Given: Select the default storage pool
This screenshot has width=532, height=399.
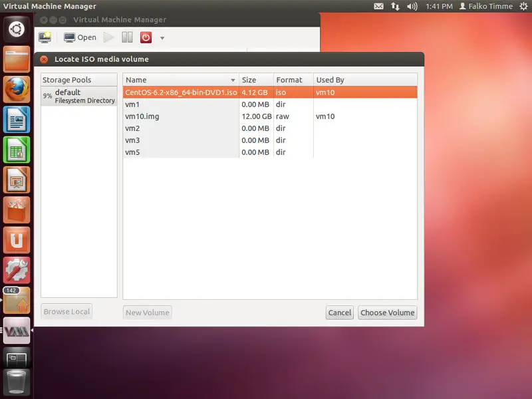Looking at the screenshot, I should pyautogui.click(x=79, y=96).
